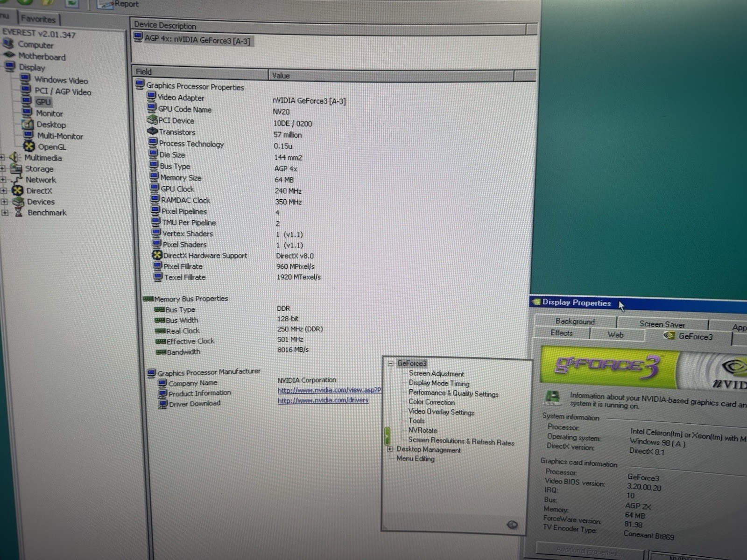Click the Desktop icon in tree
Screen dimensions: 747x560
(28, 124)
